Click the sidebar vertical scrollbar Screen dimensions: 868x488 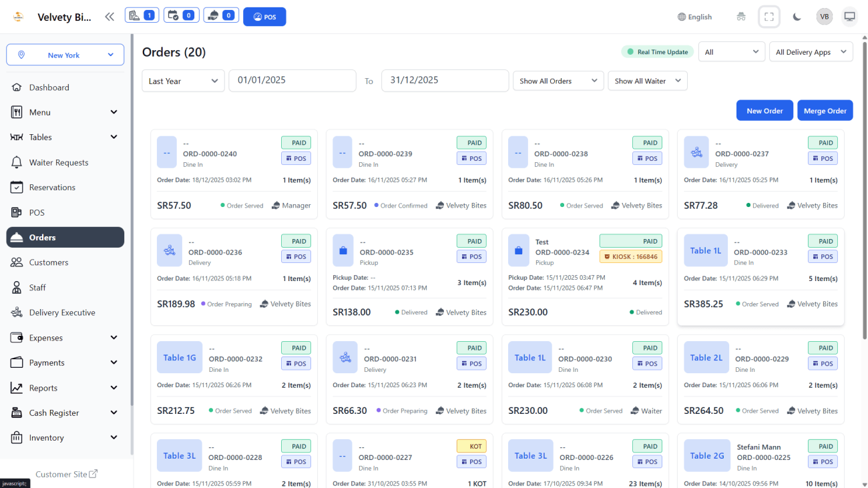click(x=132, y=220)
